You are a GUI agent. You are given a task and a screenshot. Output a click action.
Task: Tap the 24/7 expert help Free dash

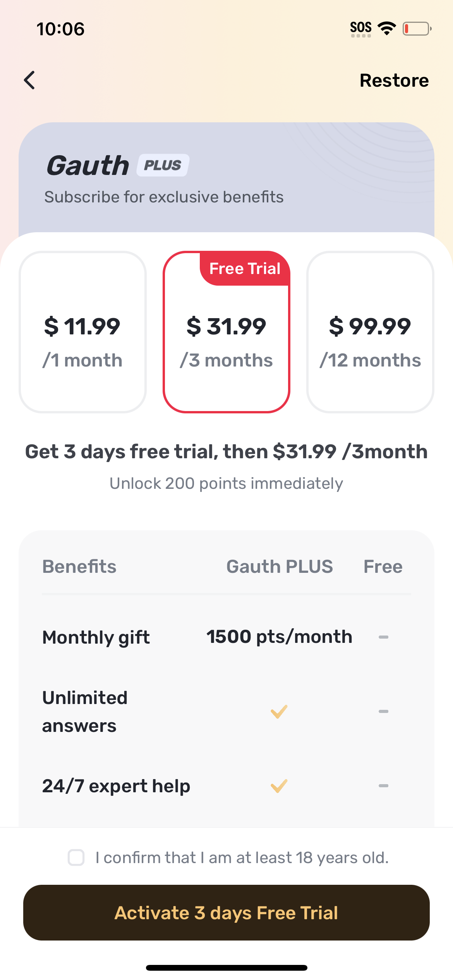click(x=383, y=786)
